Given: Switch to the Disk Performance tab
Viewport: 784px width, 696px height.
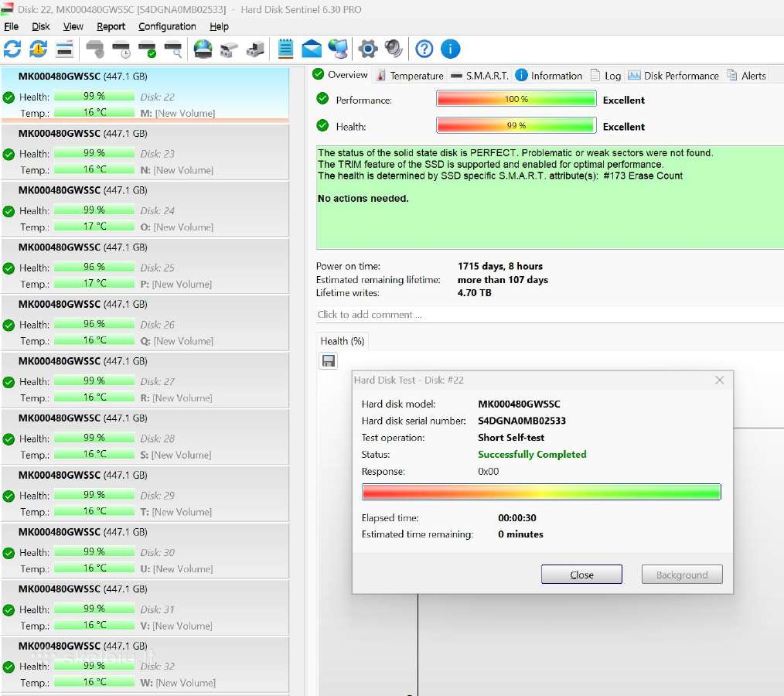Looking at the screenshot, I should pos(673,76).
